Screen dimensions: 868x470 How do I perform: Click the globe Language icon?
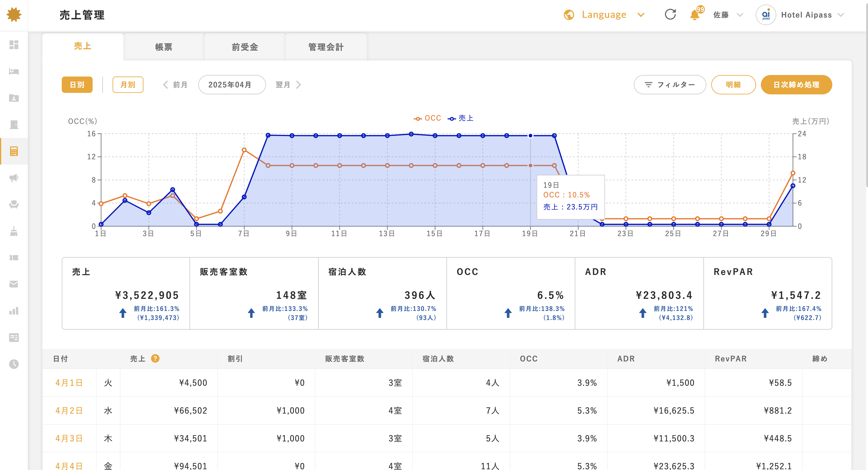click(569, 15)
